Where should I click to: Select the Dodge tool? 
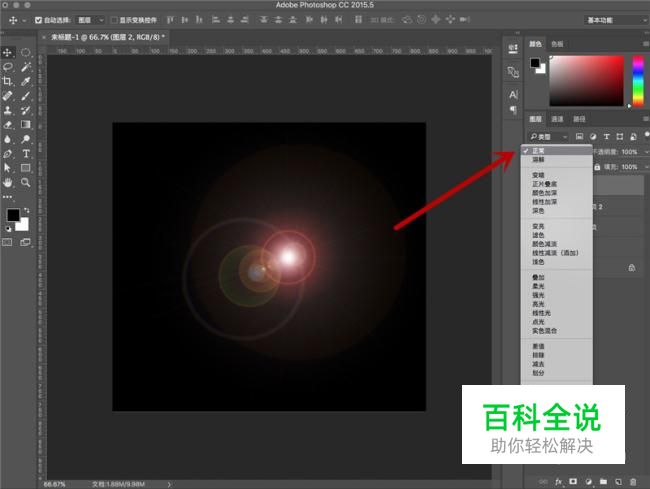[x=26, y=139]
